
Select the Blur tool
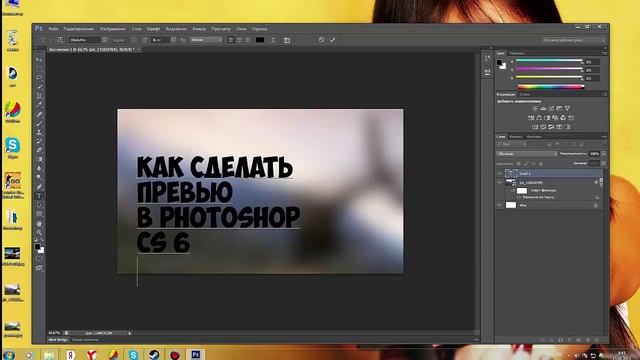[39, 169]
